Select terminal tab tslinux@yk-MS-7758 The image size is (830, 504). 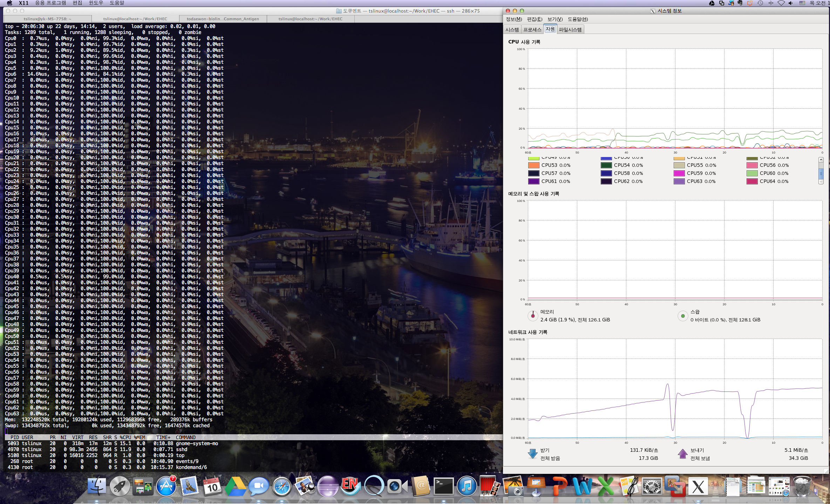tap(48, 19)
